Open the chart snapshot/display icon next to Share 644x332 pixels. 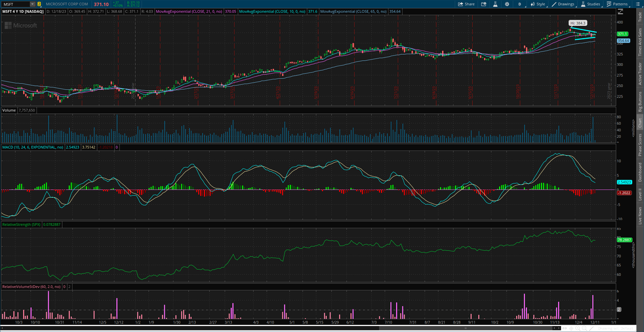(x=484, y=4)
